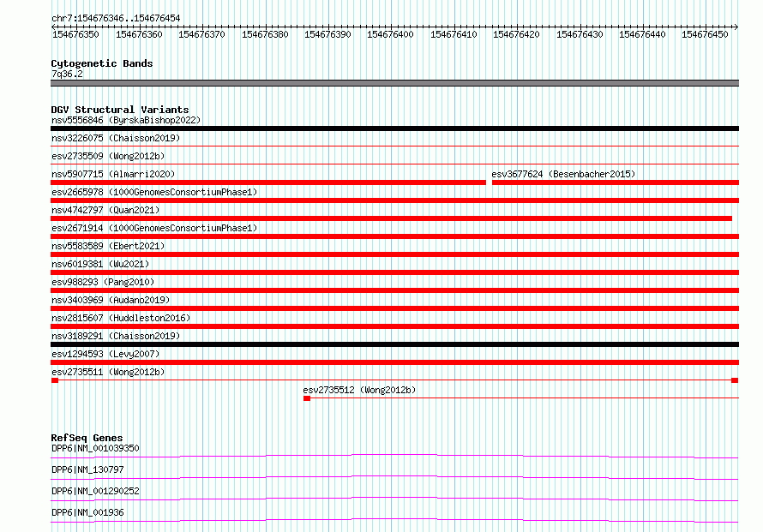The image size is (763, 532).
Task: Select the RefSeq Genes track heading
Action: click(x=87, y=438)
